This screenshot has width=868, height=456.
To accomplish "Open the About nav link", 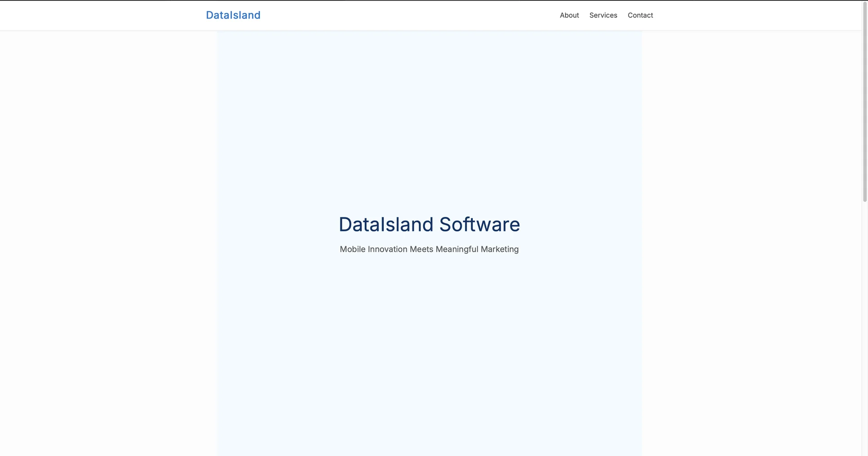I will click(x=569, y=15).
